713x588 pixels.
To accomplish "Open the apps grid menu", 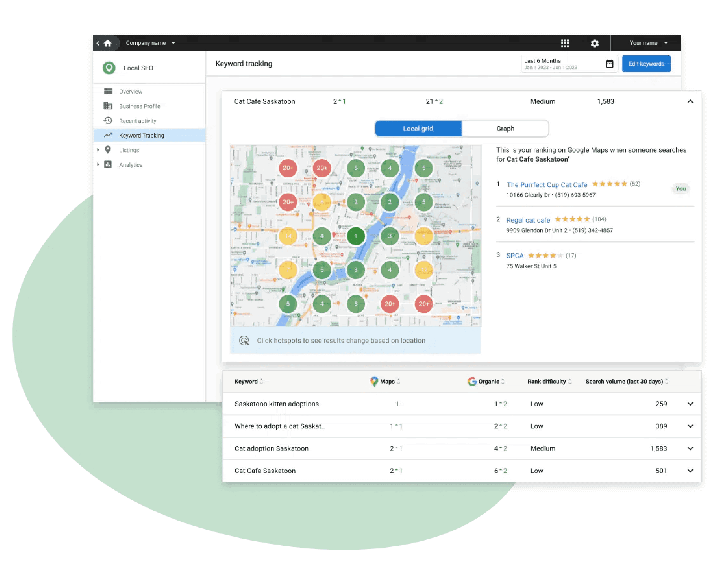I will (x=566, y=43).
